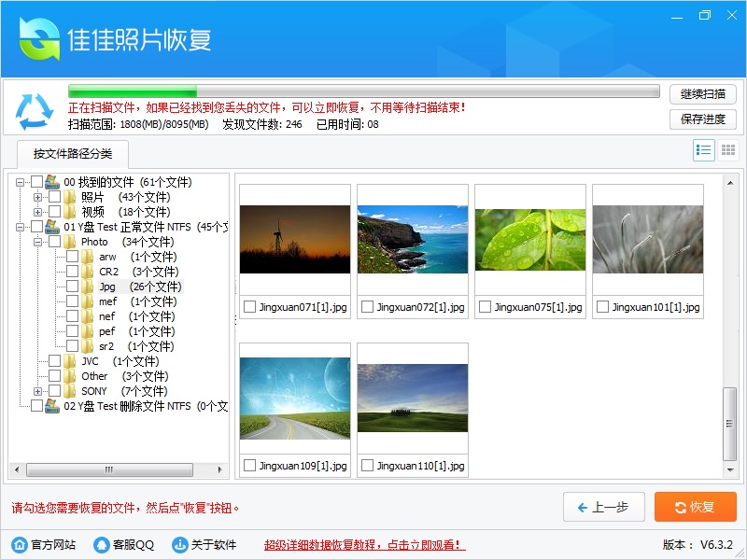The width and height of the screenshot is (747, 560).
Task: Click the horizontal scrollbar under file tree
Action: coord(109,469)
